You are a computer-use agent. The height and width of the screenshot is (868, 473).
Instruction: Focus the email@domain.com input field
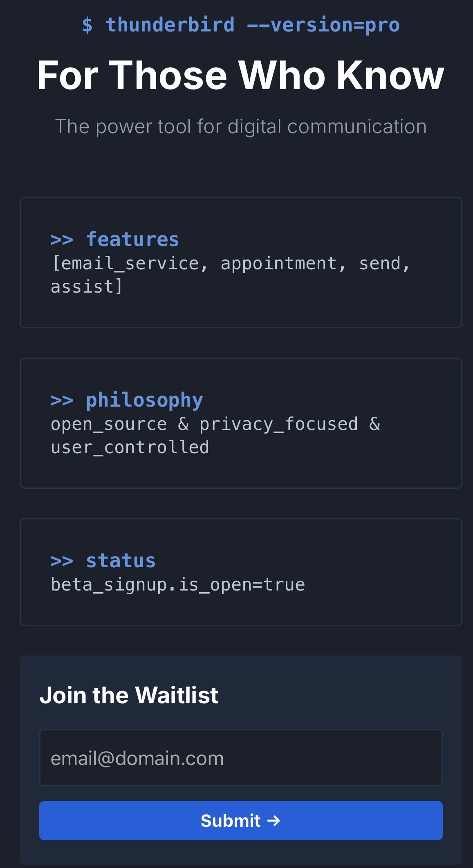coord(241,758)
